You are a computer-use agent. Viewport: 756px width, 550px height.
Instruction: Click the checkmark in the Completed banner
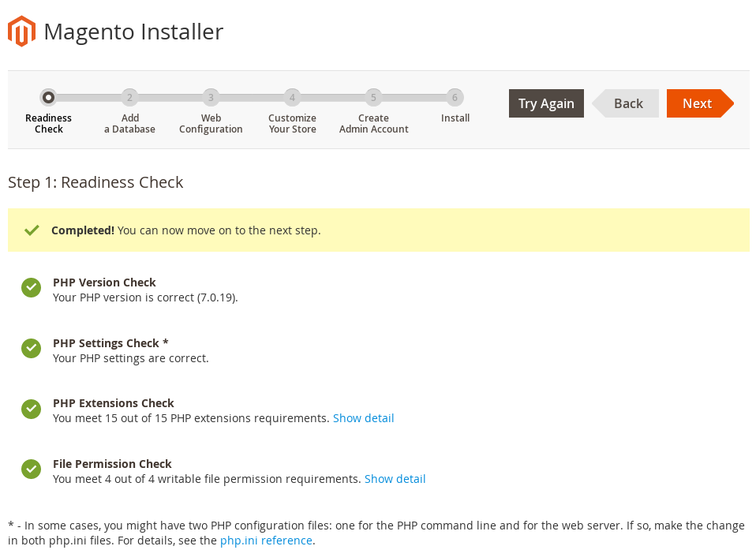[32, 230]
